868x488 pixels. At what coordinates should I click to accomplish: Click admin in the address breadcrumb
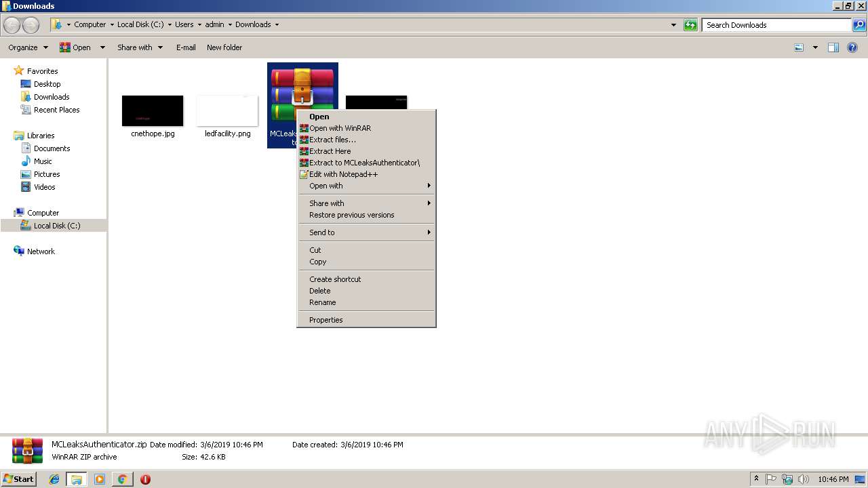(x=214, y=24)
